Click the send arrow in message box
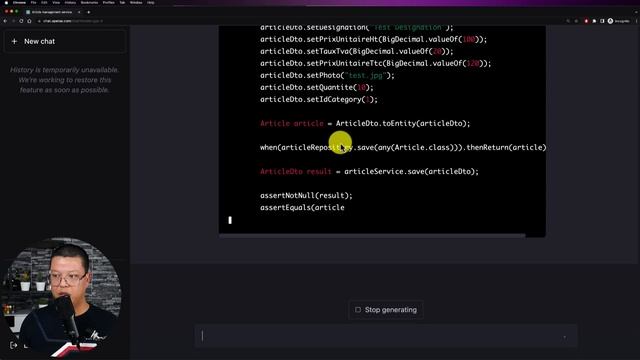The image size is (640, 360). click(x=565, y=337)
